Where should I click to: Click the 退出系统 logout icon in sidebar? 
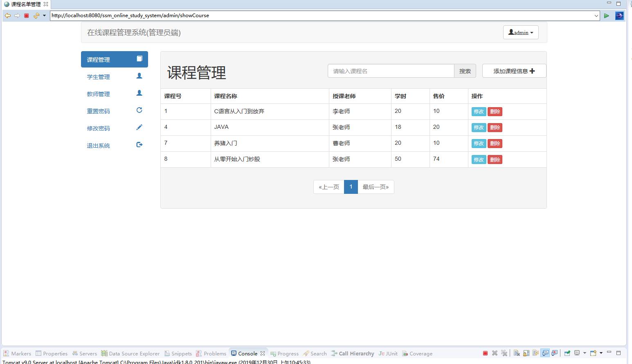139,144
